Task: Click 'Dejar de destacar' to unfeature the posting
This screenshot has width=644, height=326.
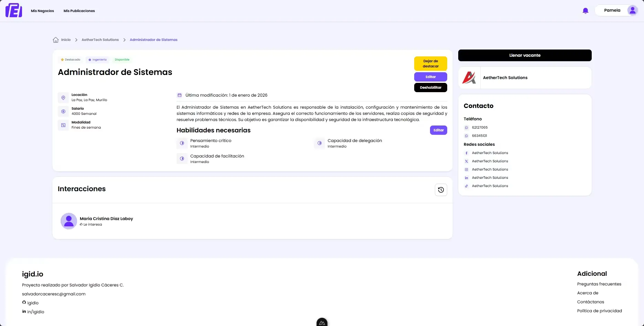Action: [x=430, y=63]
